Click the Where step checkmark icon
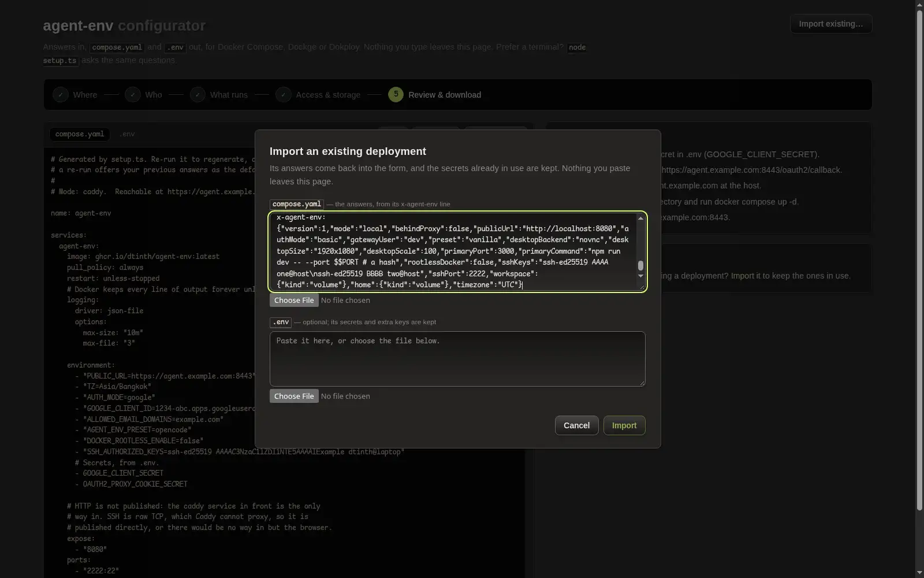This screenshot has height=578, width=924. coord(61,95)
